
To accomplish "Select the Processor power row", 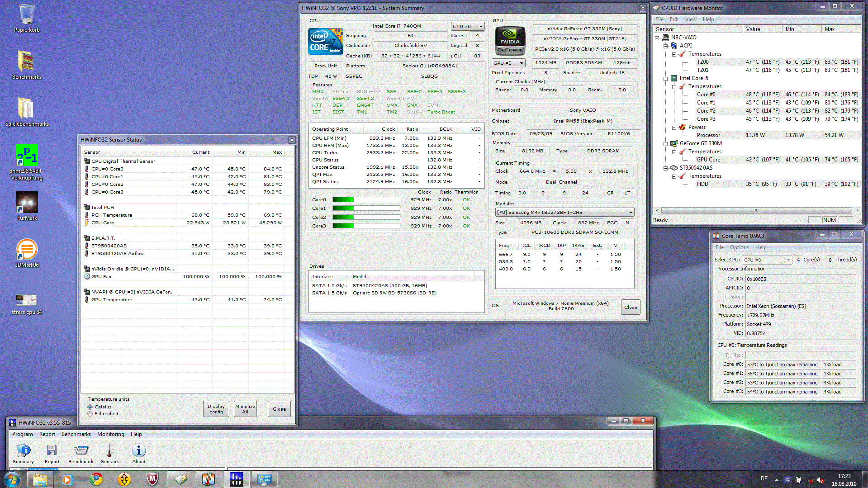I will pos(757,135).
